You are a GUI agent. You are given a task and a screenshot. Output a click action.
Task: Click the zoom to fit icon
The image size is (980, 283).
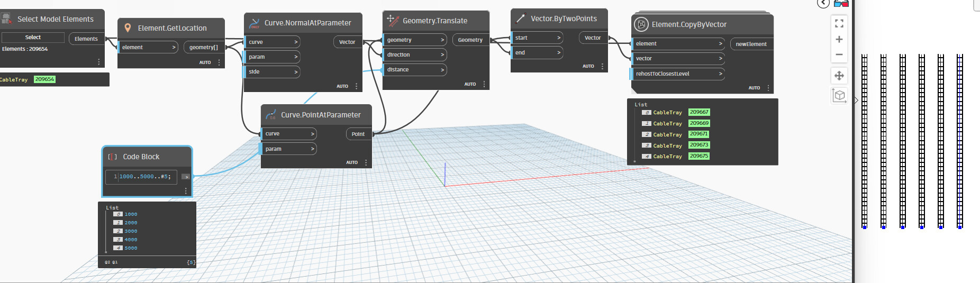(839, 23)
